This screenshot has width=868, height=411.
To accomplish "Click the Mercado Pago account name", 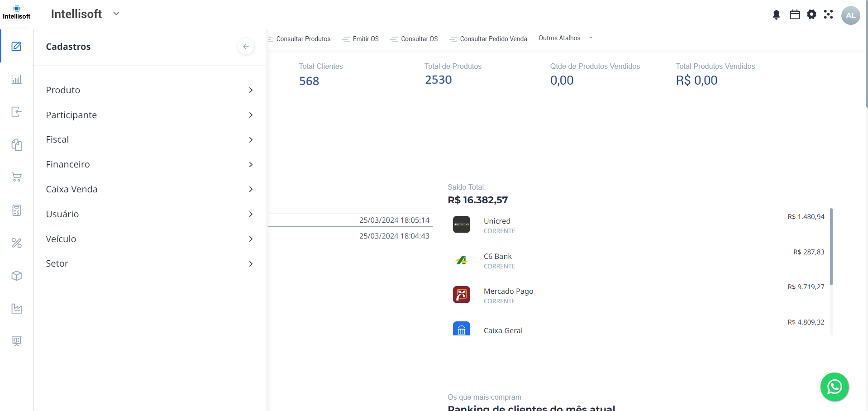I will [508, 291].
